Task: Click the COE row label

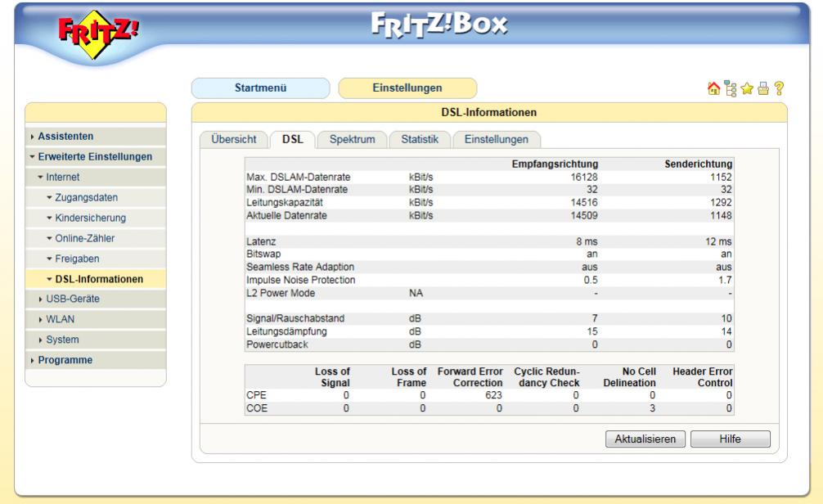Action: tap(257, 408)
